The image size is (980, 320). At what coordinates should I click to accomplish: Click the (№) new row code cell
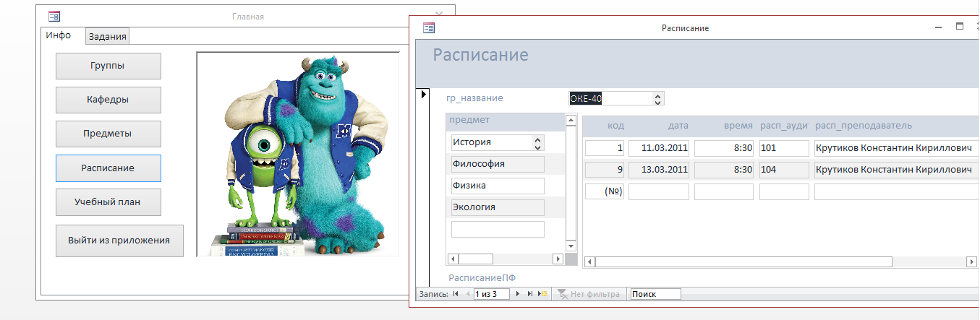(x=604, y=191)
